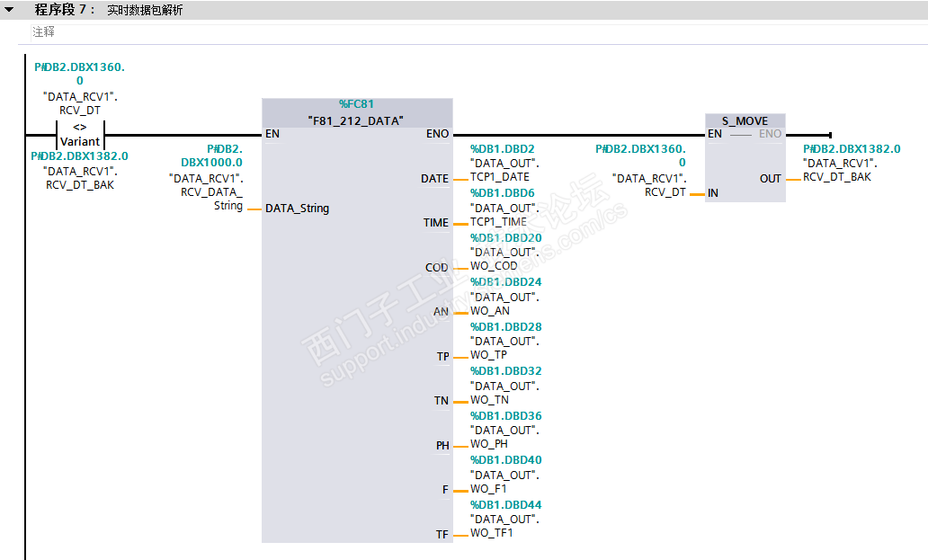The height and width of the screenshot is (560, 928).
Task: Select the %FC81 block number label
Action: click(x=356, y=104)
